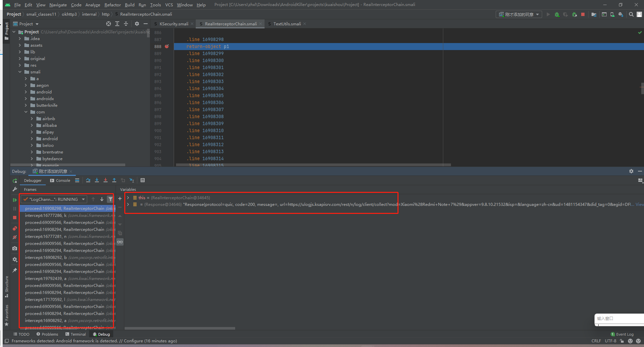Toggle frames filter funnel button

[x=110, y=199]
